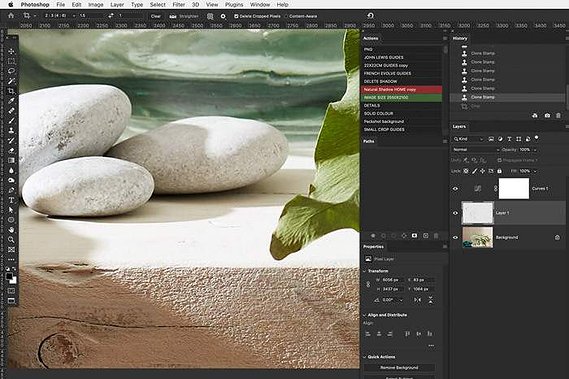This screenshot has width=569, height=379.
Task: Collapse the Quick Actions section
Action: 364,357
